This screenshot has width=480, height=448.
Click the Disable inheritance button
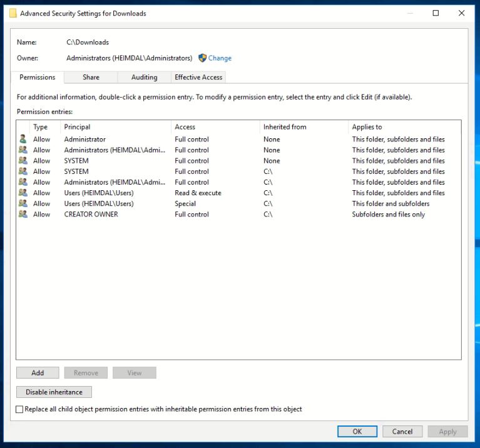tap(54, 392)
